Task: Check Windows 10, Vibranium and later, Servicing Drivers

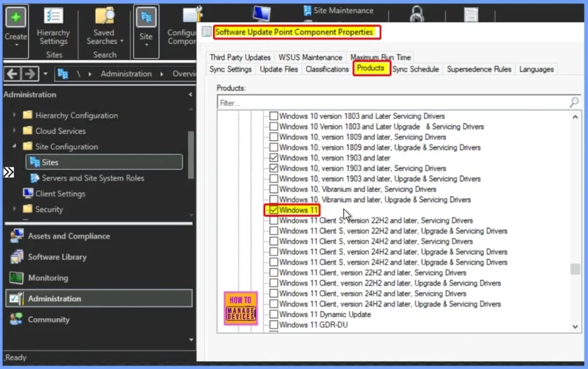Action: 274,189
